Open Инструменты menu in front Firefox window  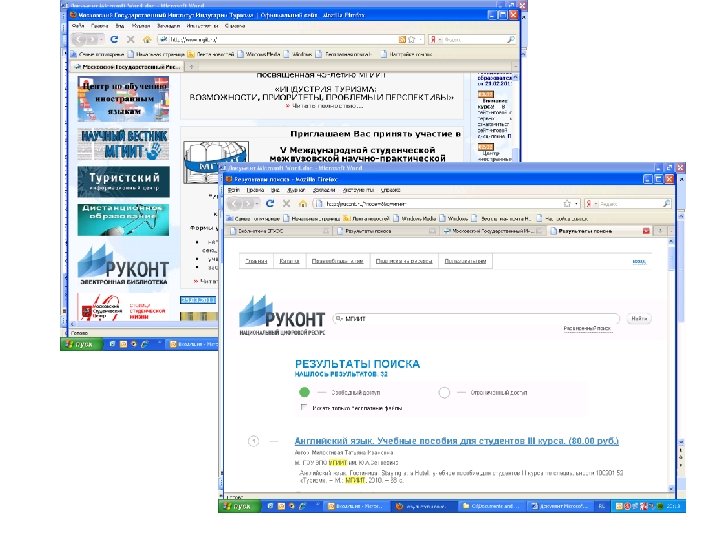point(358,190)
